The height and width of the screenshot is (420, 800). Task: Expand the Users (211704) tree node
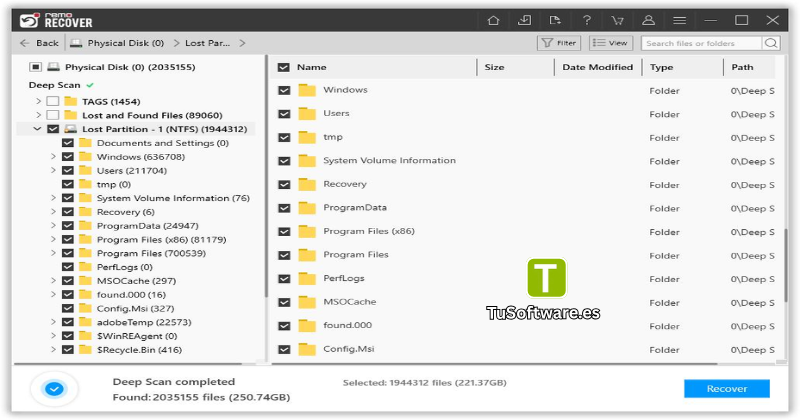53,170
